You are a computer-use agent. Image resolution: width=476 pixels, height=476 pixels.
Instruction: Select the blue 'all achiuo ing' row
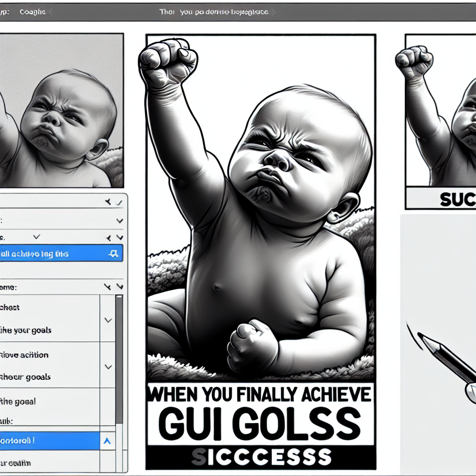(61, 253)
